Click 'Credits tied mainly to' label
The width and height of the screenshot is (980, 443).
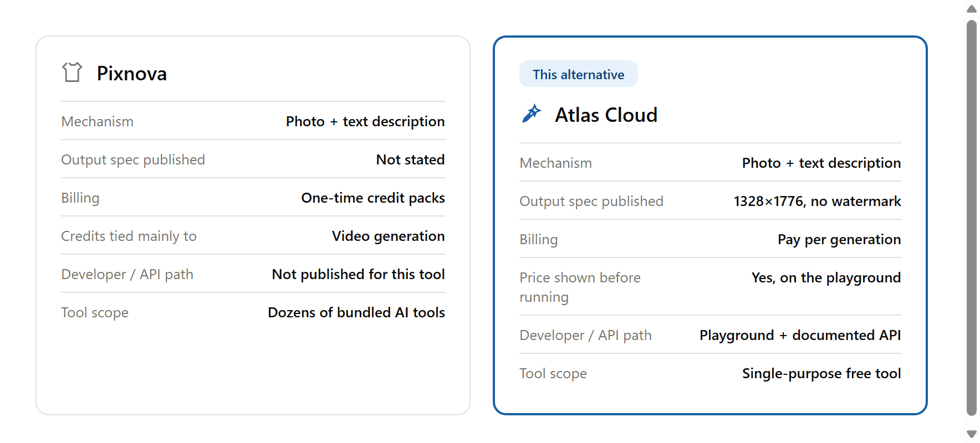point(129,236)
